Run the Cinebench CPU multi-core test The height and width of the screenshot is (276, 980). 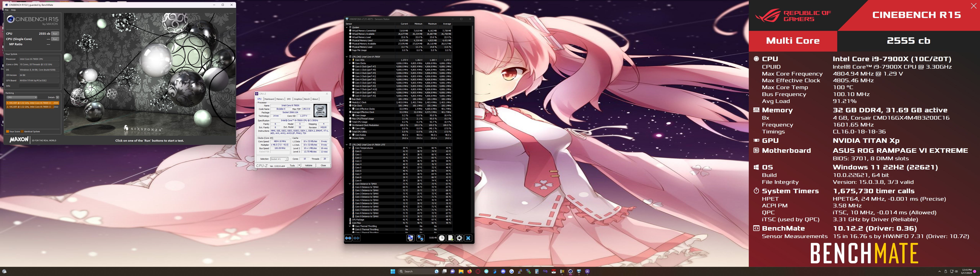coord(55,34)
